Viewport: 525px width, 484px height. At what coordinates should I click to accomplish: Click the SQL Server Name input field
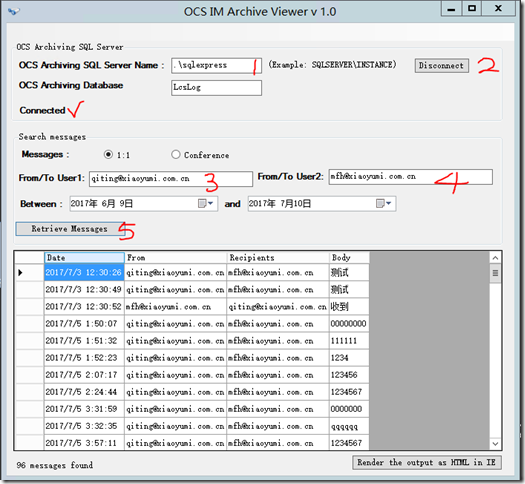pos(216,65)
